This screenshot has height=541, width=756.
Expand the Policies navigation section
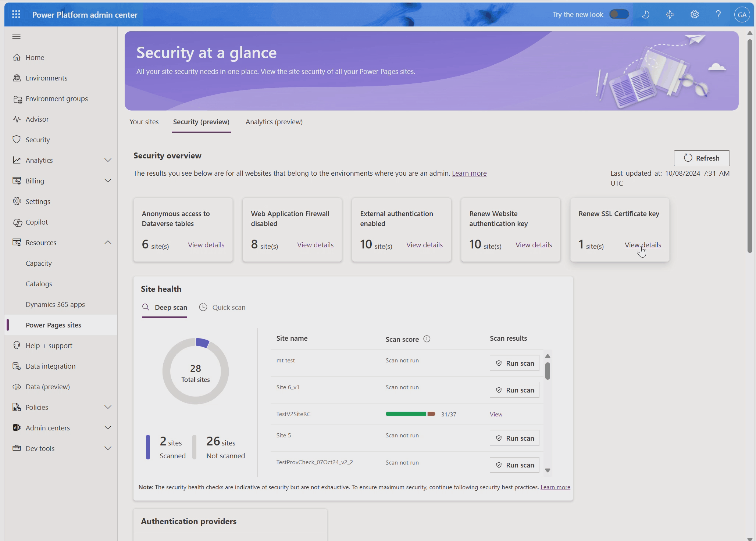108,407
